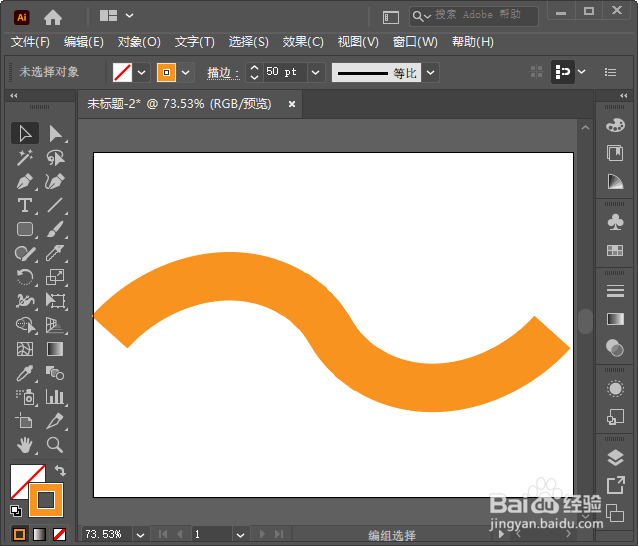Viewport: 638px width, 546px height.
Task: Open the 文件(F) menu
Action: [x=30, y=42]
